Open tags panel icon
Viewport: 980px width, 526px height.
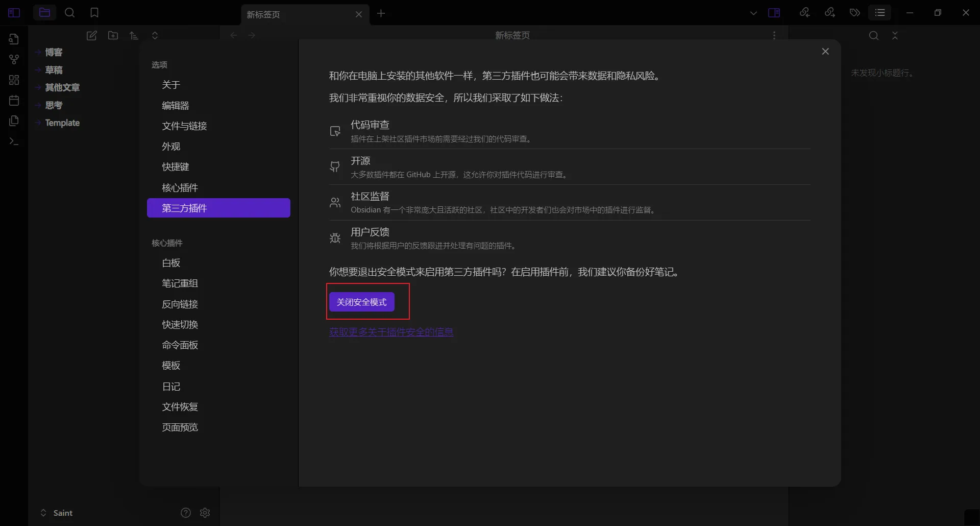(855, 13)
